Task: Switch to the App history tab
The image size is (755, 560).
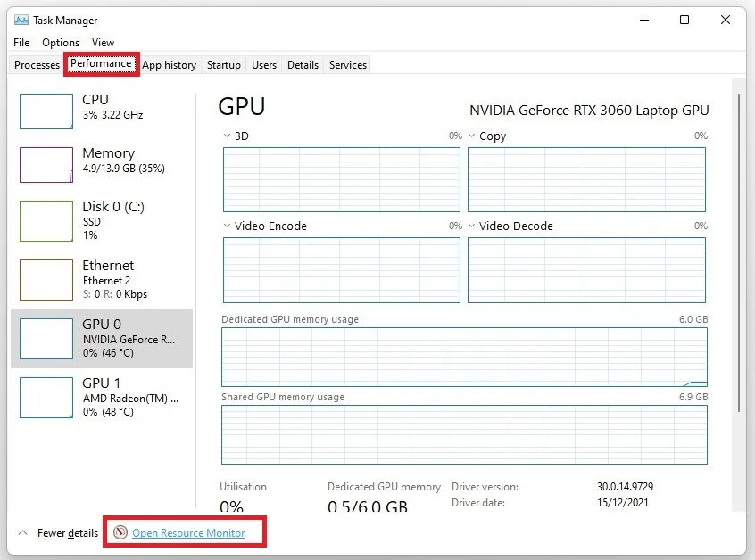Action: (x=169, y=65)
